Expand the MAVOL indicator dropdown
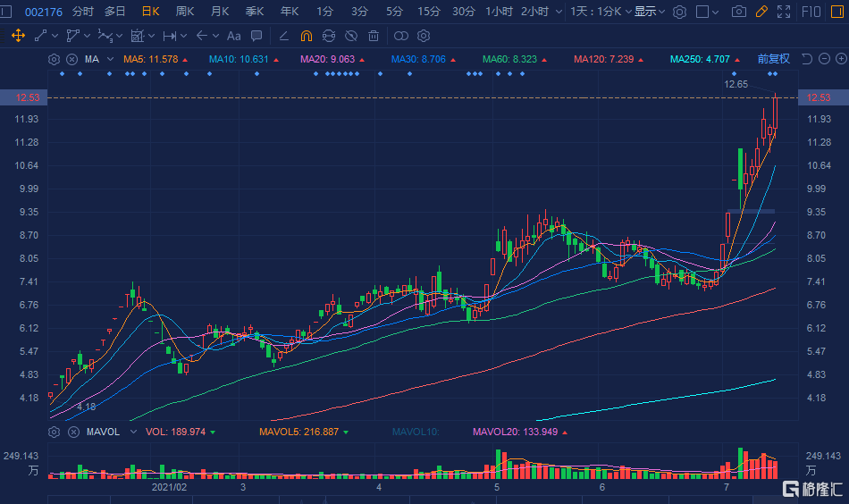 coord(133,432)
